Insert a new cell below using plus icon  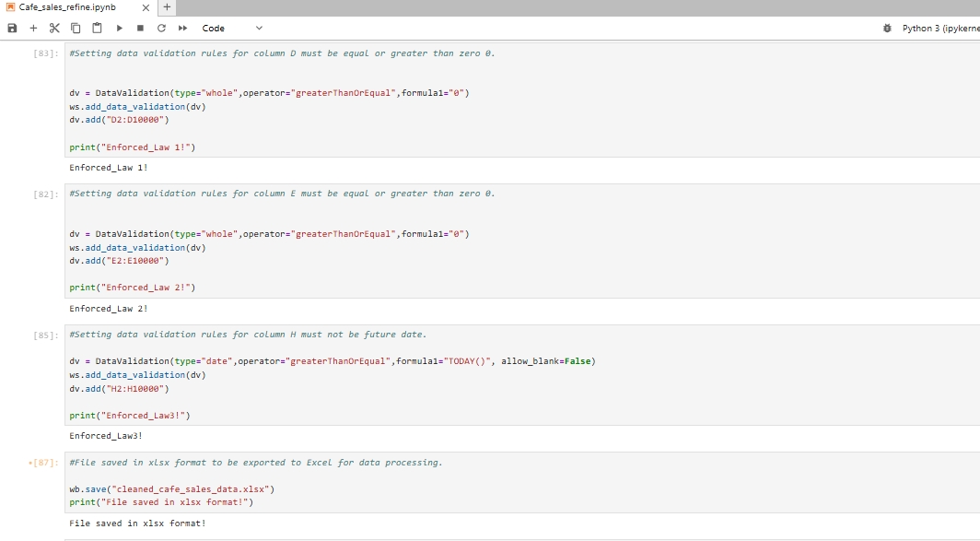click(x=34, y=29)
